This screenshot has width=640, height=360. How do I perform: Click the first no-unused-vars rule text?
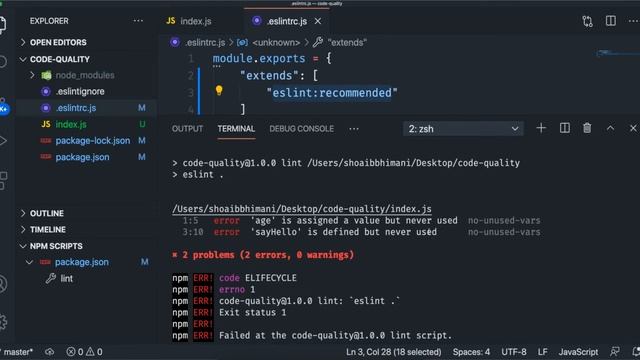[504, 220]
